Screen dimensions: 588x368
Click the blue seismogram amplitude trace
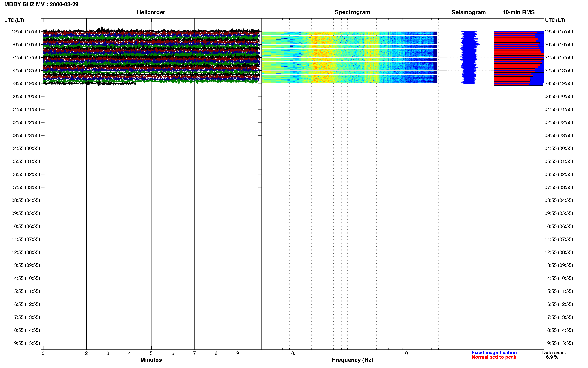pos(469,58)
